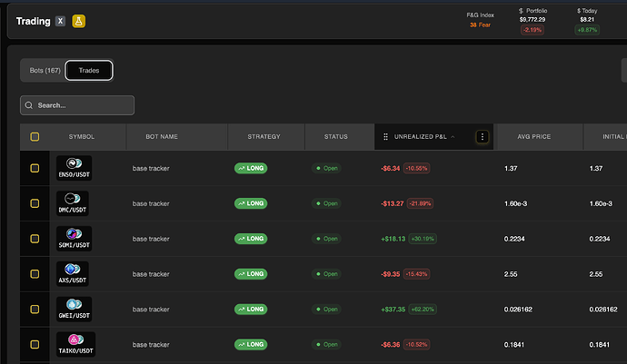Image resolution: width=627 pixels, height=364 pixels.
Task: Sort by the AVG PRICE column header
Action: [x=533, y=137]
